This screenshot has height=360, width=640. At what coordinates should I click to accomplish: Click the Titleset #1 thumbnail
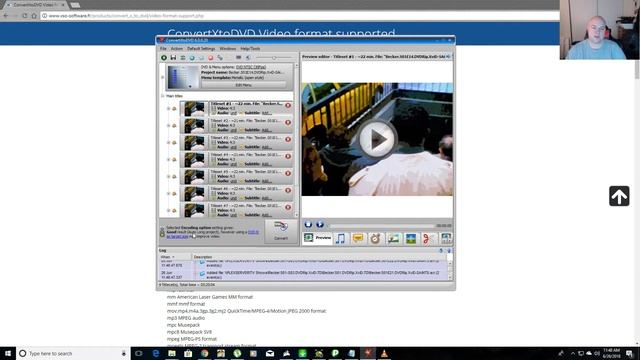pos(194,109)
